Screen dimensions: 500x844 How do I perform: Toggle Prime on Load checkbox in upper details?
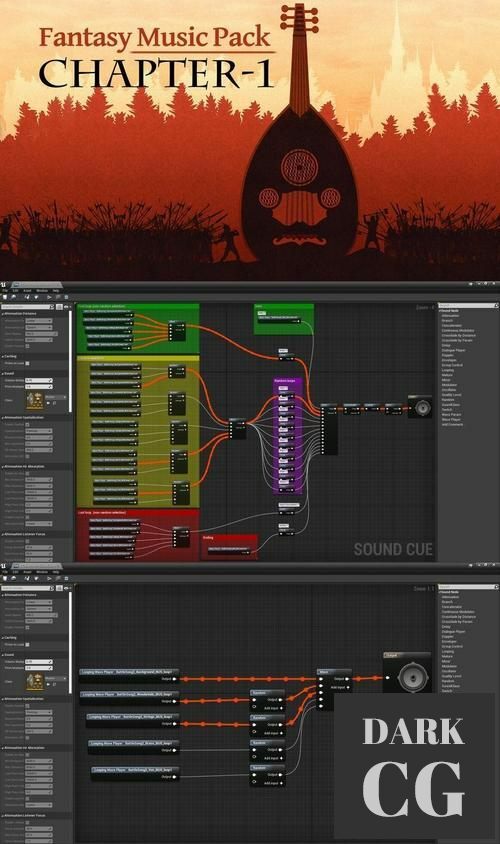[27, 363]
